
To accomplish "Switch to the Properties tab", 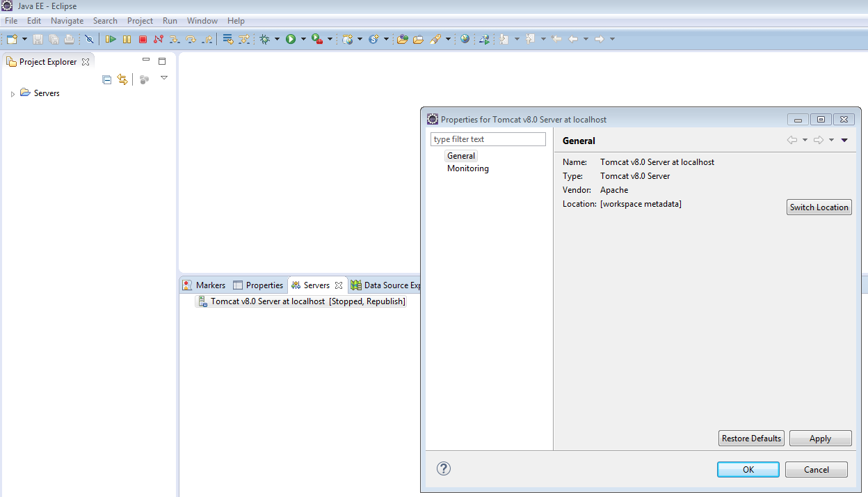I will (x=258, y=285).
